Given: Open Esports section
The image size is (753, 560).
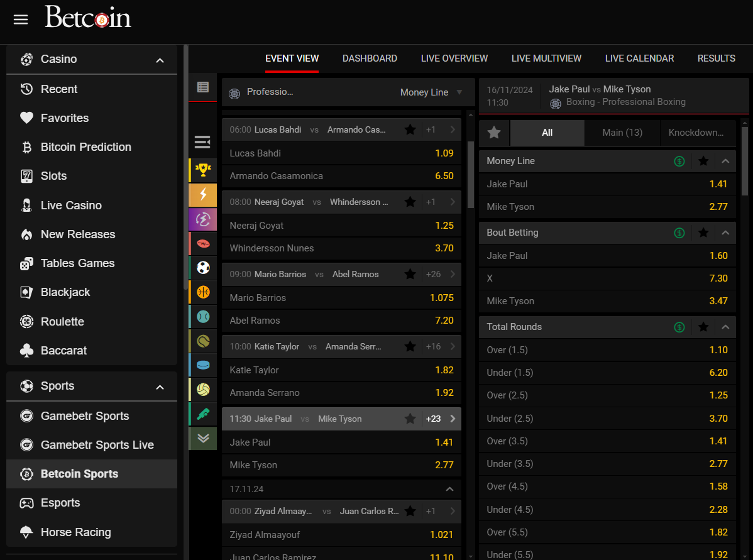Looking at the screenshot, I should coord(92,503).
